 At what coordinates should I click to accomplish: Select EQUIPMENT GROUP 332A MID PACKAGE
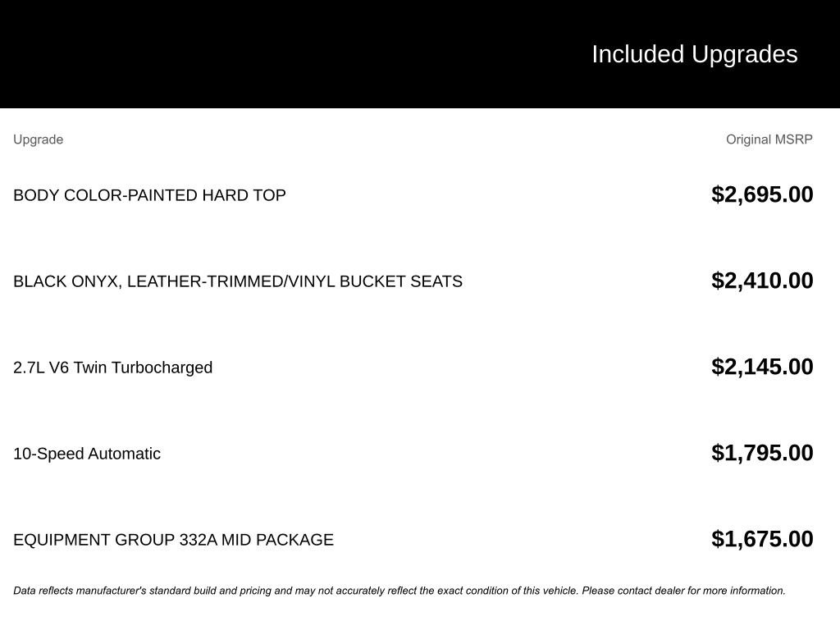(174, 540)
